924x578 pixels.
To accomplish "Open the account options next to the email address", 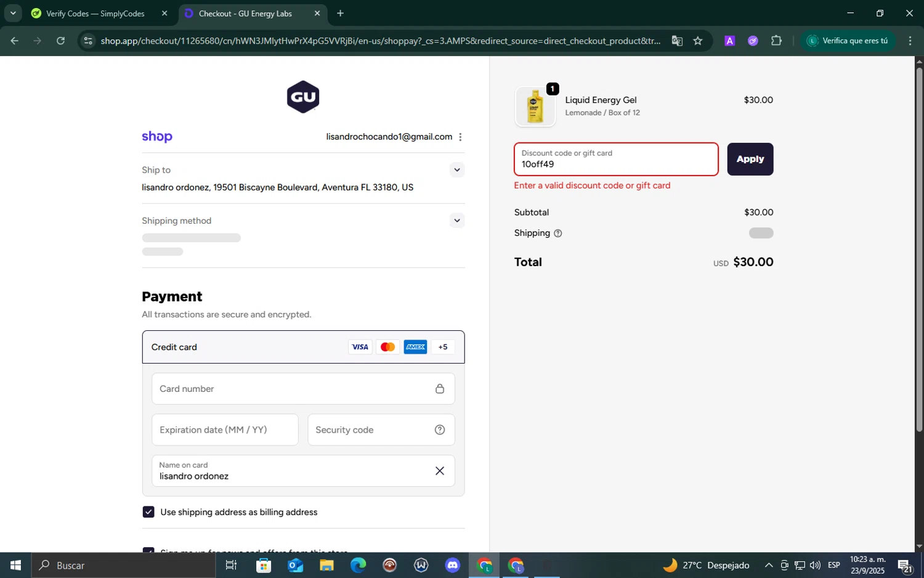I will tap(460, 137).
